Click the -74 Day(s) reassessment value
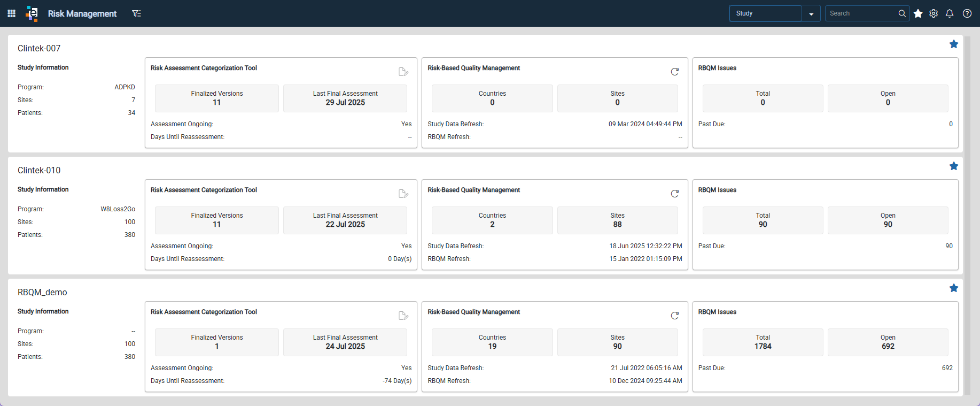This screenshot has height=406, width=980. [x=397, y=381]
